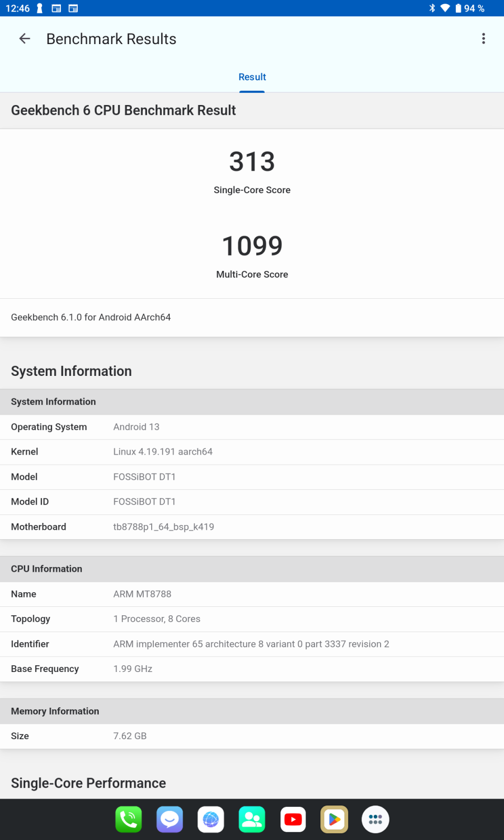Select the Memory Information section header
504x840 pixels.
coord(55,711)
